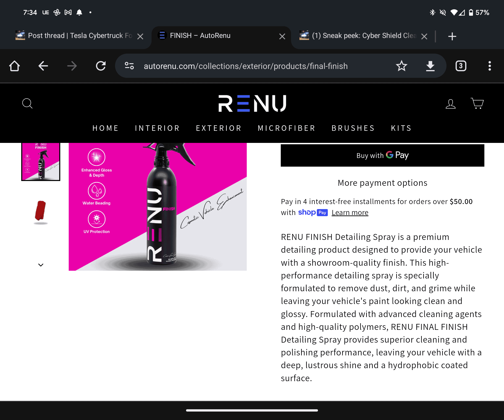This screenshot has height=420, width=504.
Task: Close the Sneak peek Cyber Shield tab
Action: pyautogui.click(x=424, y=37)
